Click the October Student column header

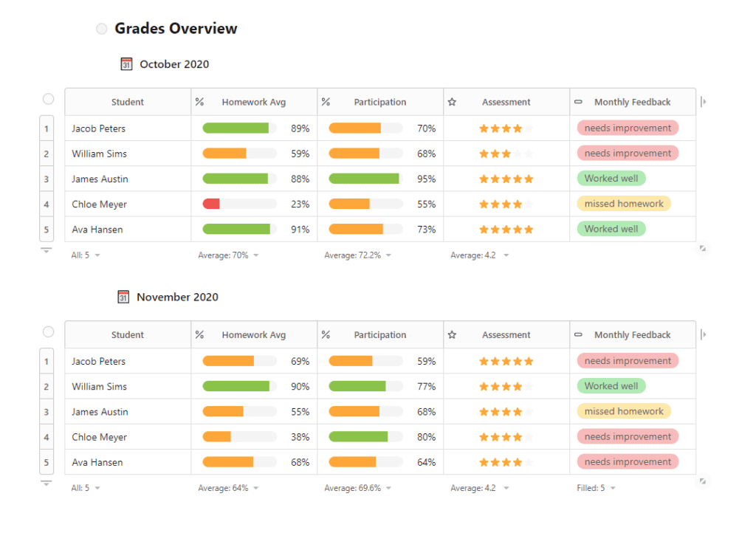click(x=128, y=102)
